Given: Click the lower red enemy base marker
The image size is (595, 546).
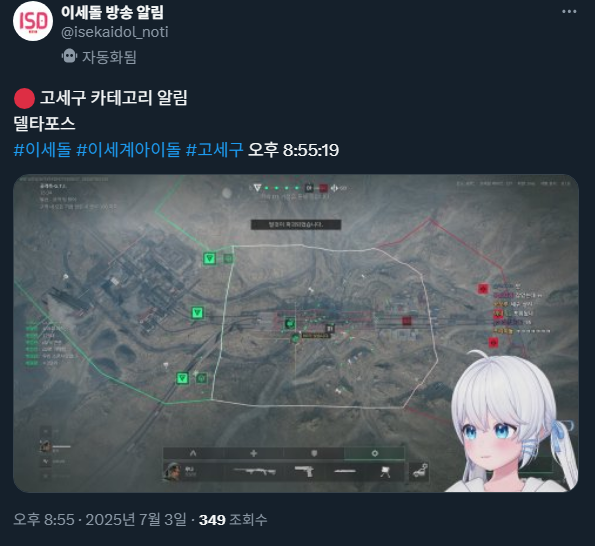Looking at the screenshot, I should [493, 343].
